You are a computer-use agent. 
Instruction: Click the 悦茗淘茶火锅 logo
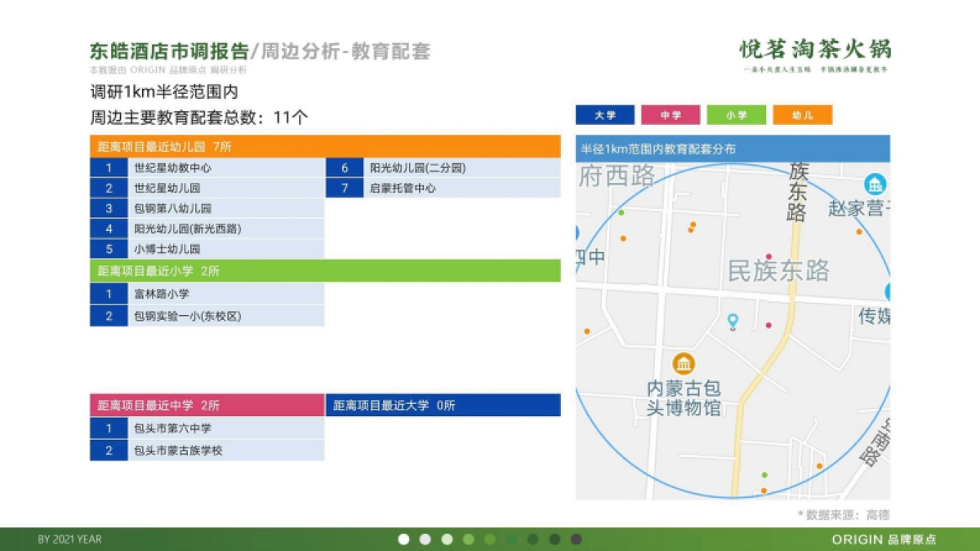tap(814, 51)
